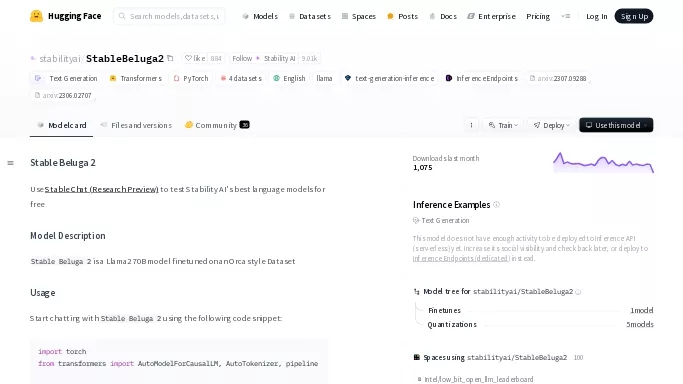The width and height of the screenshot is (683, 384).
Task: Open the three-dot more actions menu
Action: (471, 125)
